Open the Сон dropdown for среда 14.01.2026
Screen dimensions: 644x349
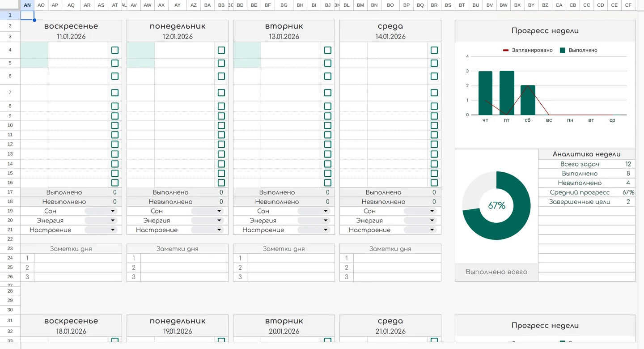tap(420, 211)
